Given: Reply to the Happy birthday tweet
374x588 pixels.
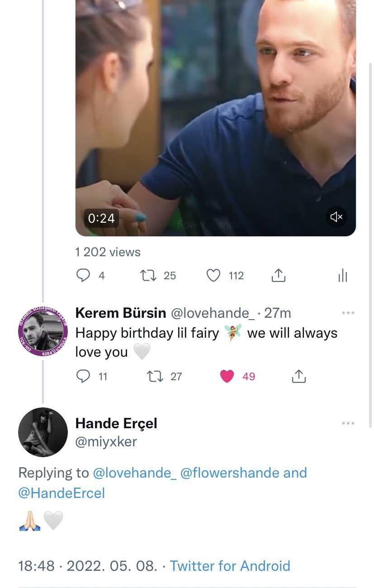Looking at the screenshot, I should click(x=83, y=376).
